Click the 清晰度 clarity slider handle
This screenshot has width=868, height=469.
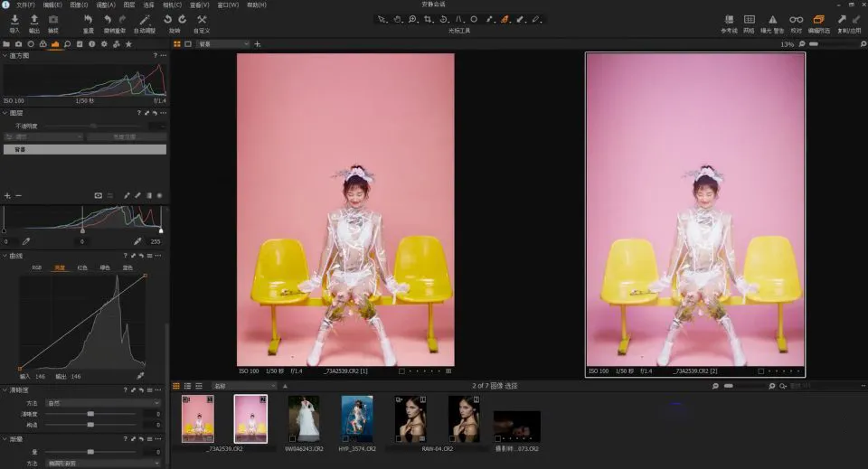(x=90, y=414)
